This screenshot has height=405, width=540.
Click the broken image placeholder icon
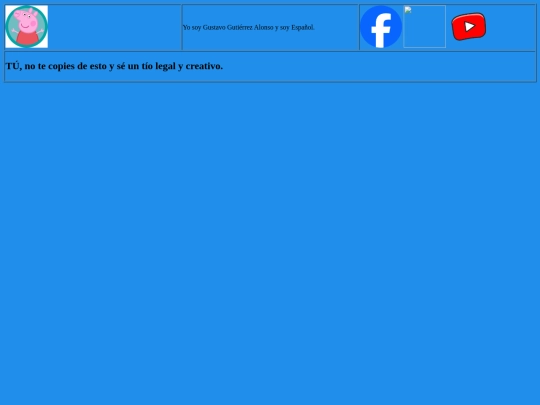click(424, 27)
